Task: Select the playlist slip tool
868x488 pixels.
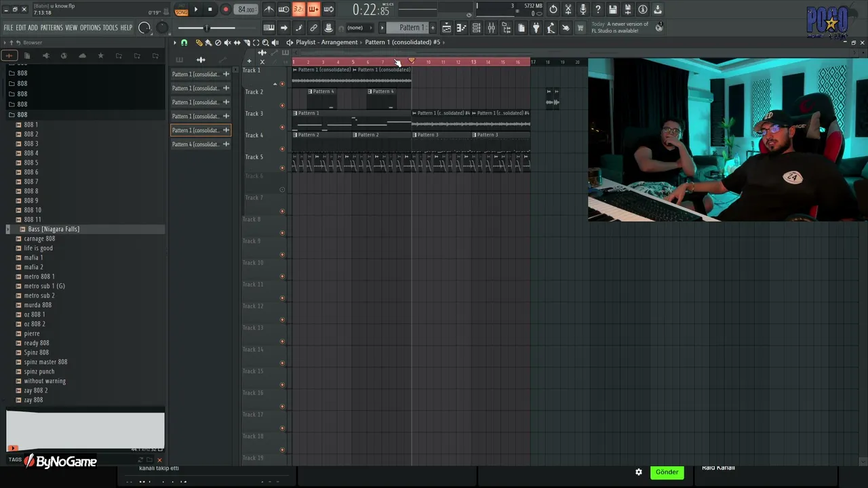Action: 237,43
